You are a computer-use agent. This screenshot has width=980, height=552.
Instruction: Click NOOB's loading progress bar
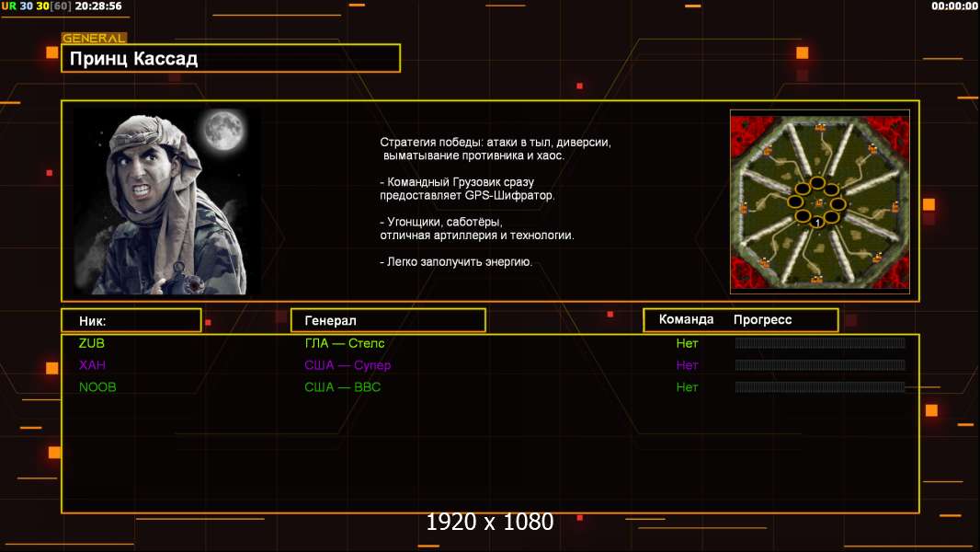click(x=819, y=387)
